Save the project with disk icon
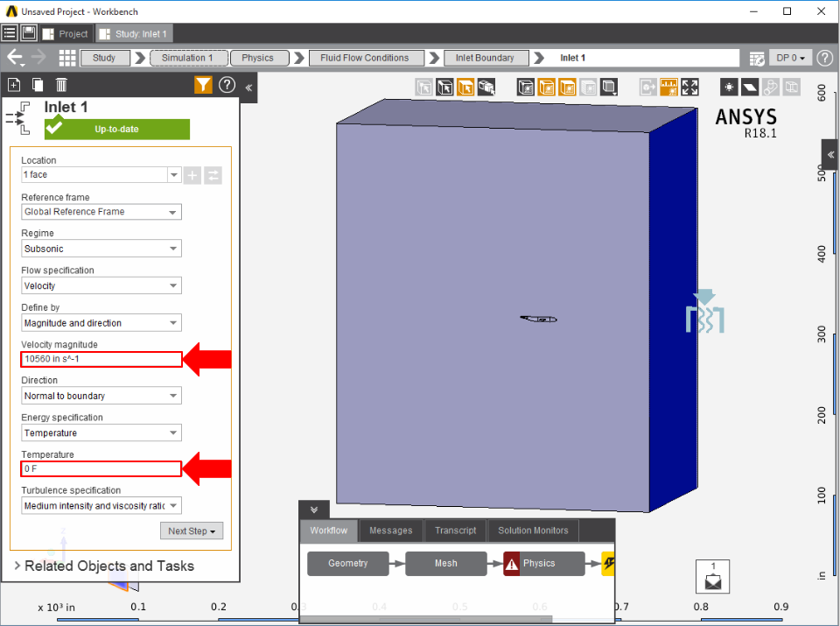The width and height of the screenshot is (840, 626). click(28, 33)
